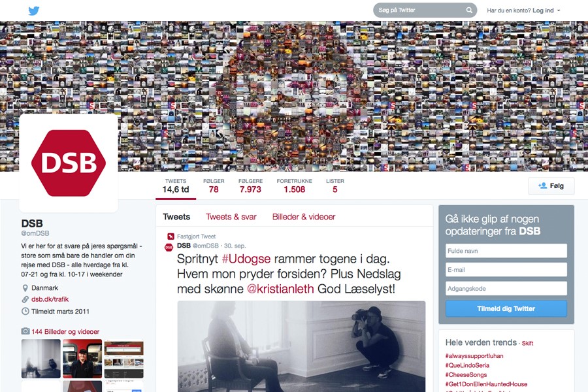Click the pinned tweet icon

[x=171, y=237]
